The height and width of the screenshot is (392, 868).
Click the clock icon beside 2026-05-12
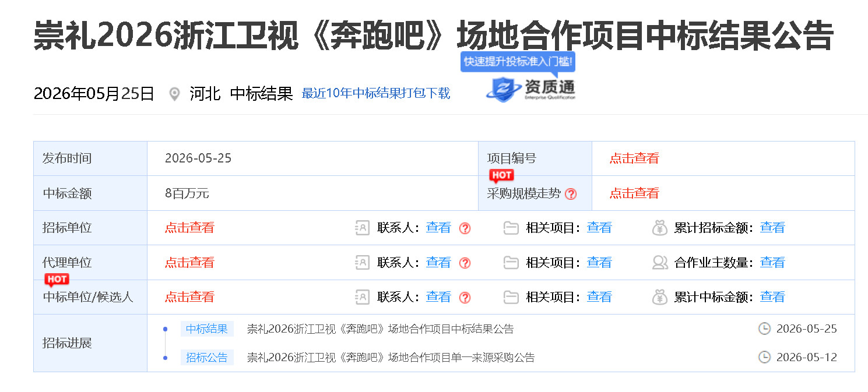764,357
